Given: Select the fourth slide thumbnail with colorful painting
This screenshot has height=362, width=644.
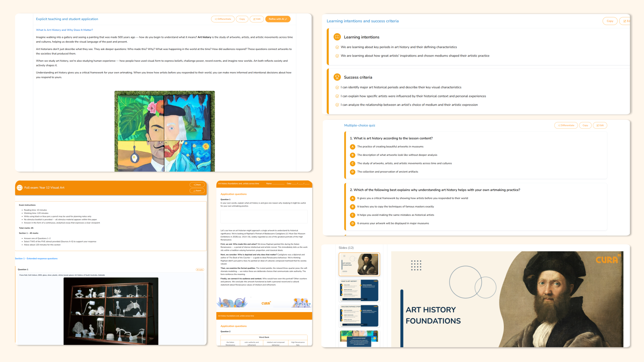Looking at the screenshot, I should (x=359, y=339).
